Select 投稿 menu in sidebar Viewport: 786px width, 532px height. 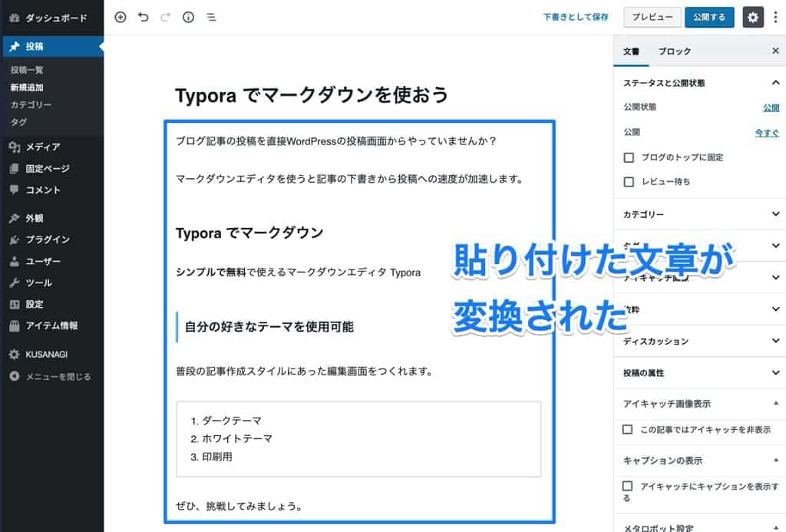coord(51,46)
